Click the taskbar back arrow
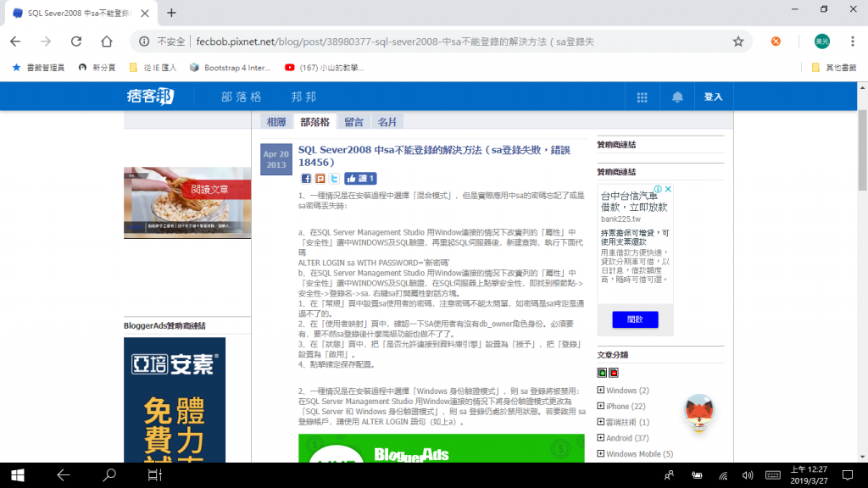Image resolution: width=868 pixels, height=488 pixels. 63,475
